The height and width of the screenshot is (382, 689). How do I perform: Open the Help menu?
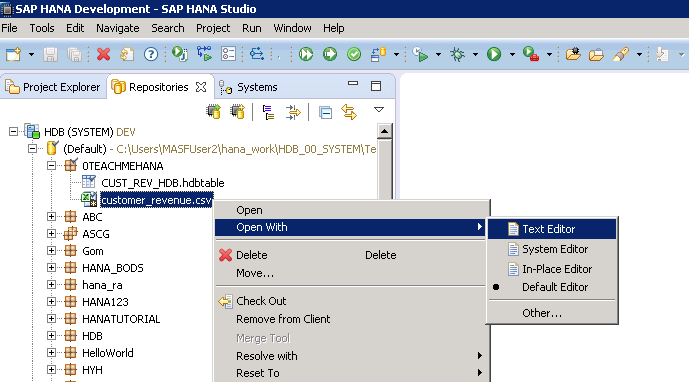click(334, 28)
